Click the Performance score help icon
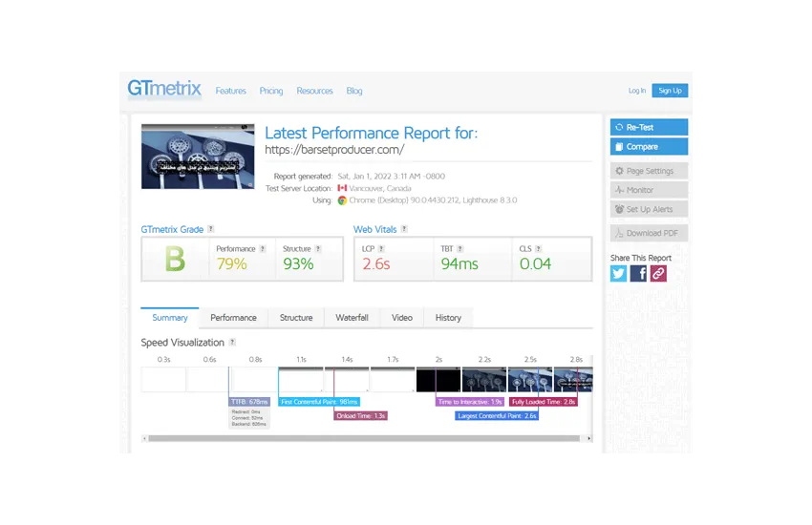 [x=263, y=249]
